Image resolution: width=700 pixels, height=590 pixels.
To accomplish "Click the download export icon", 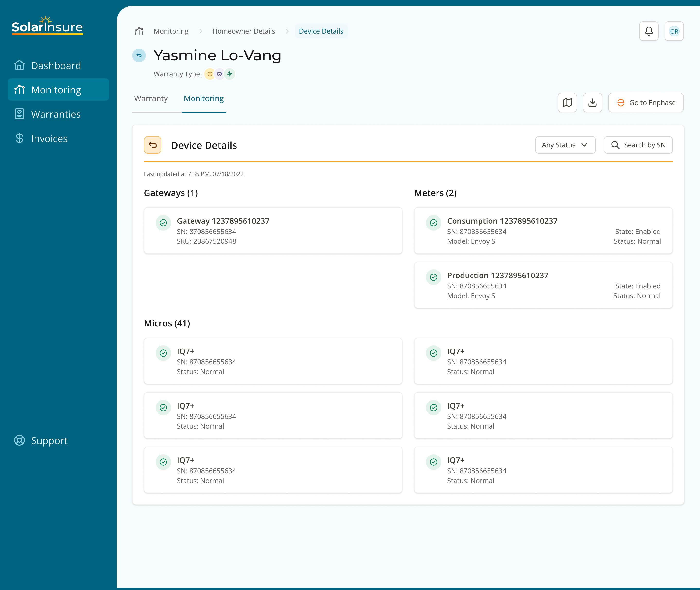I will point(592,103).
